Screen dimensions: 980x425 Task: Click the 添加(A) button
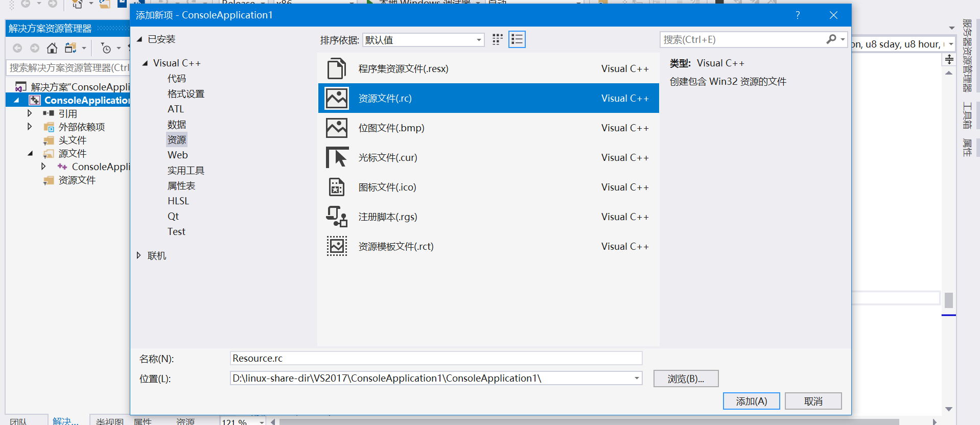click(x=752, y=401)
